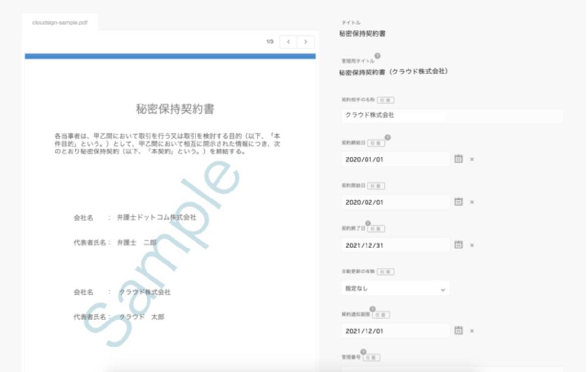This screenshot has height=372, width=588.
Task: Show help for 管理用タイトル
Action: click(x=377, y=56)
